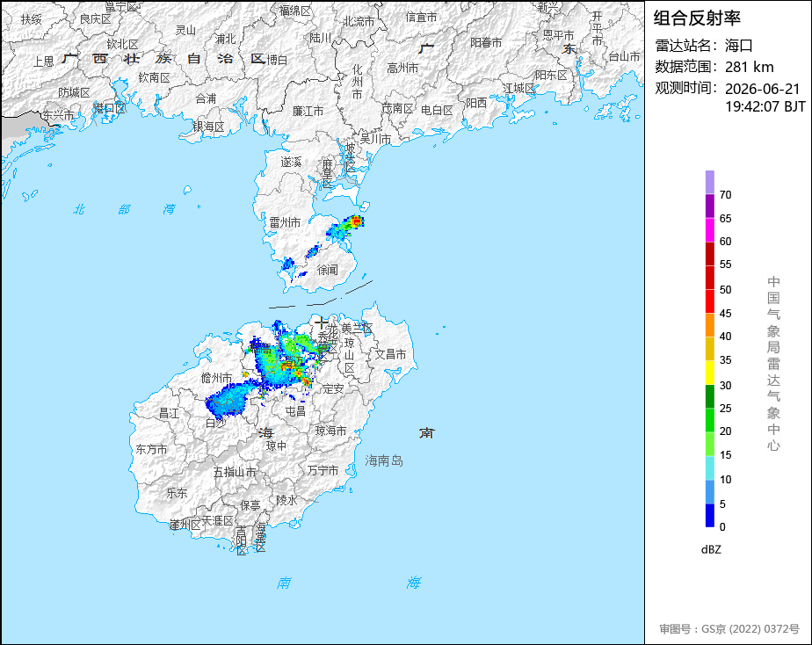
Task: Click the 廉江市 map label
Action: (308, 112)
